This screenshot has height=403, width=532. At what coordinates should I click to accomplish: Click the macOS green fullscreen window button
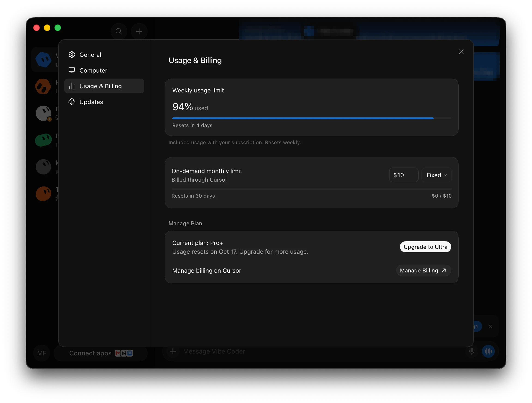[x=58, y=28]
